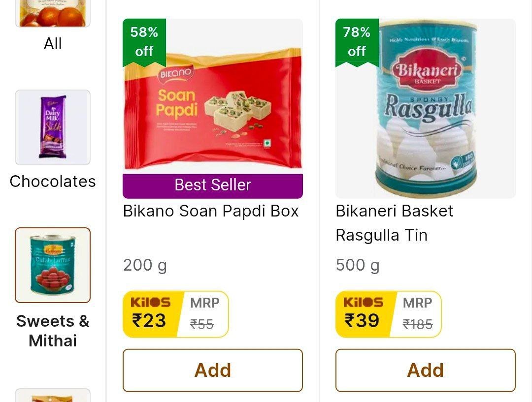Image resolution: width=532 pixels, height=402 pixels.
Task: Open the Bikaneri Basket Rasgulla Tin title
Action: (394, 223)
